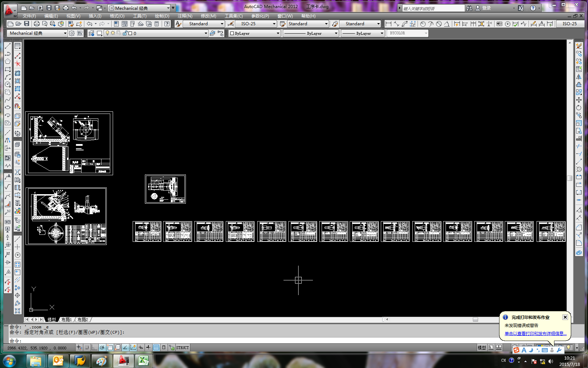Click the Save icon in the quick access toolbar
Screen dimensions: 588x368
(49, 8)
